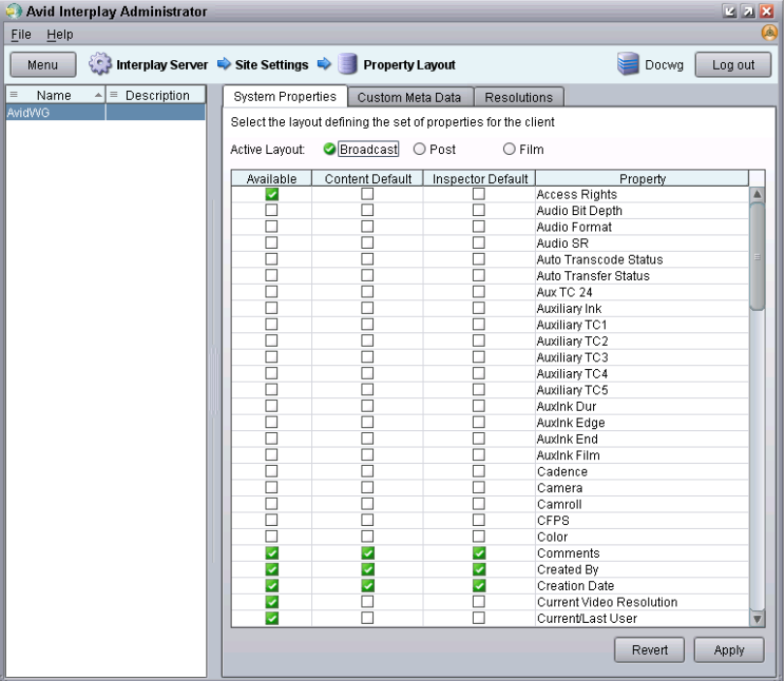Click the Avid Interplay title bar app icon

point(14,11)
